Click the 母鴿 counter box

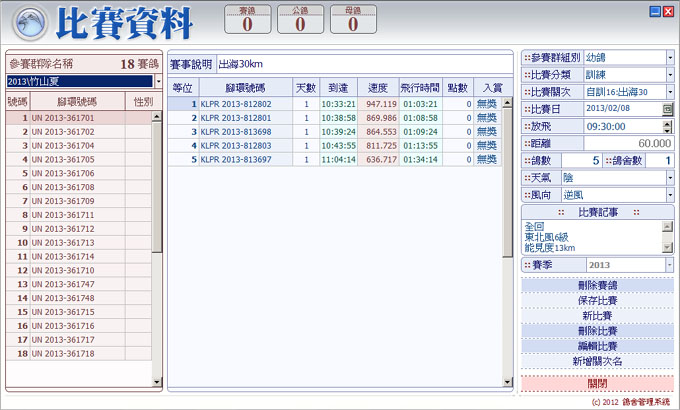pyautogui.click(x=353, y=19)
